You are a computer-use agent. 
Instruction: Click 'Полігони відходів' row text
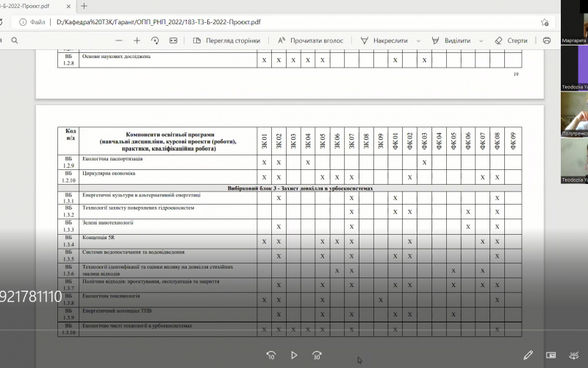[x=151, y=281]
